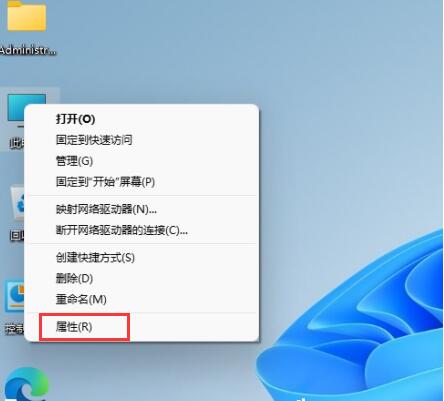444x401 pixels.
Task: Click the Control Panel icon label
Action: click(15, 329)
